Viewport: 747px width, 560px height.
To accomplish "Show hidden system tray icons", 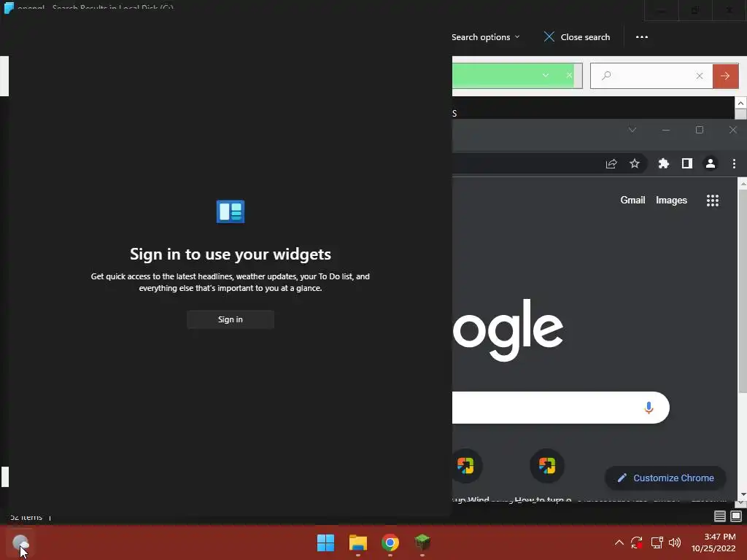I will [619, 542].
